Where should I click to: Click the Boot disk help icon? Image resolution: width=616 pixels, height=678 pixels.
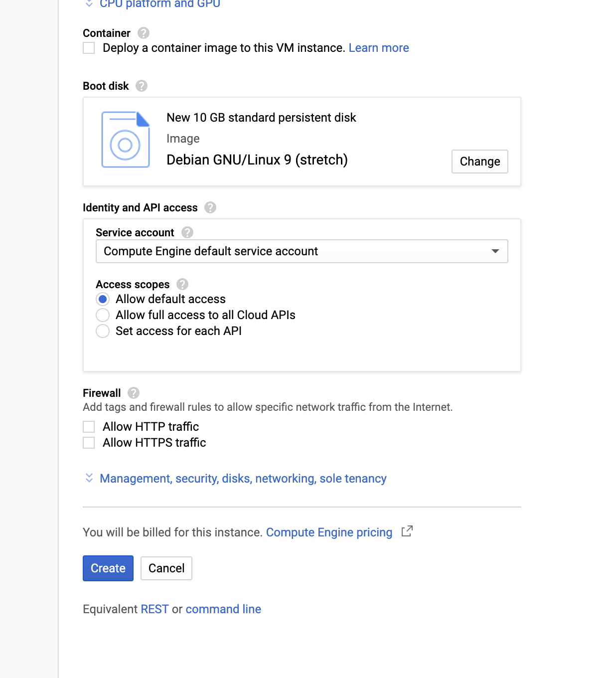pos(142,86)
